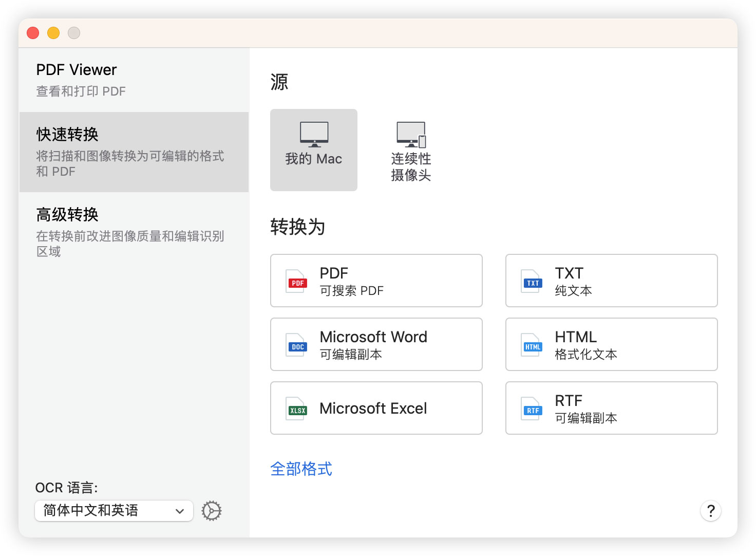
Task: Click the 转换为 heading
Action: (x=298, y=227)
